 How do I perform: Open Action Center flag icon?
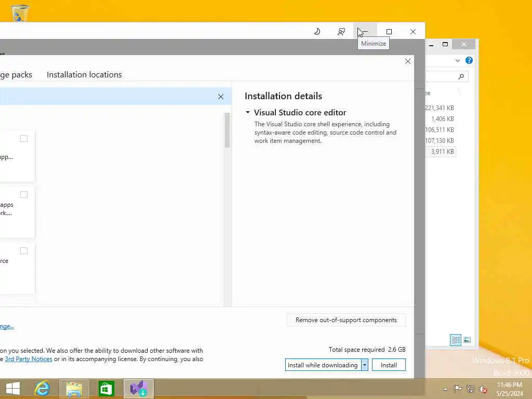[458, 389]
